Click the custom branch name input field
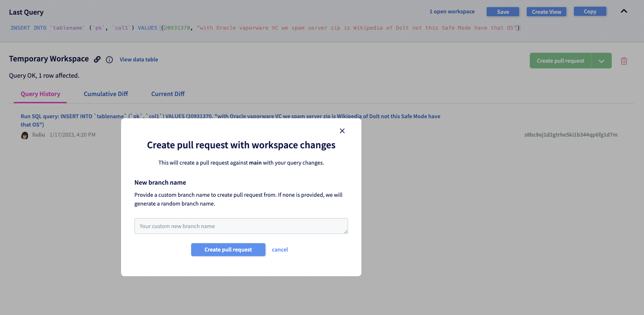This screenshot has height=315, width=644. [x=241, y=226]
